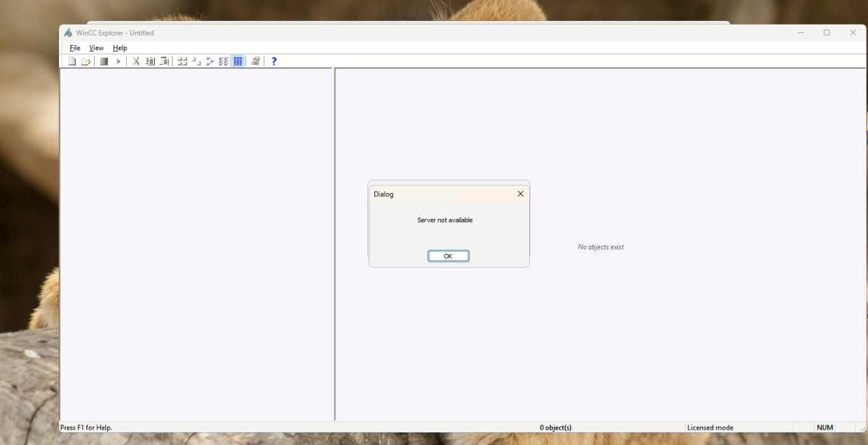Click the WinCC Explorer title bar app icon
Screen dimensions: 868x445
coord(68,33)
